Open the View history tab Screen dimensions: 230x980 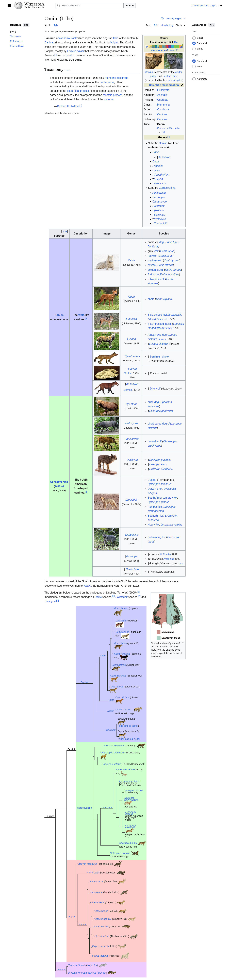coord(167,25)
